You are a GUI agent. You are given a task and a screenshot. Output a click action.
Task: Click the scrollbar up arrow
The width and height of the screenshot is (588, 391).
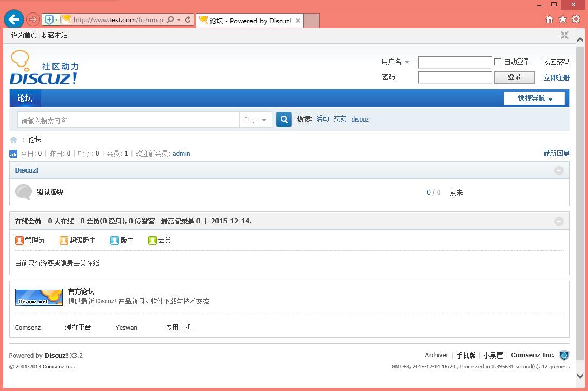click(580, 39)
